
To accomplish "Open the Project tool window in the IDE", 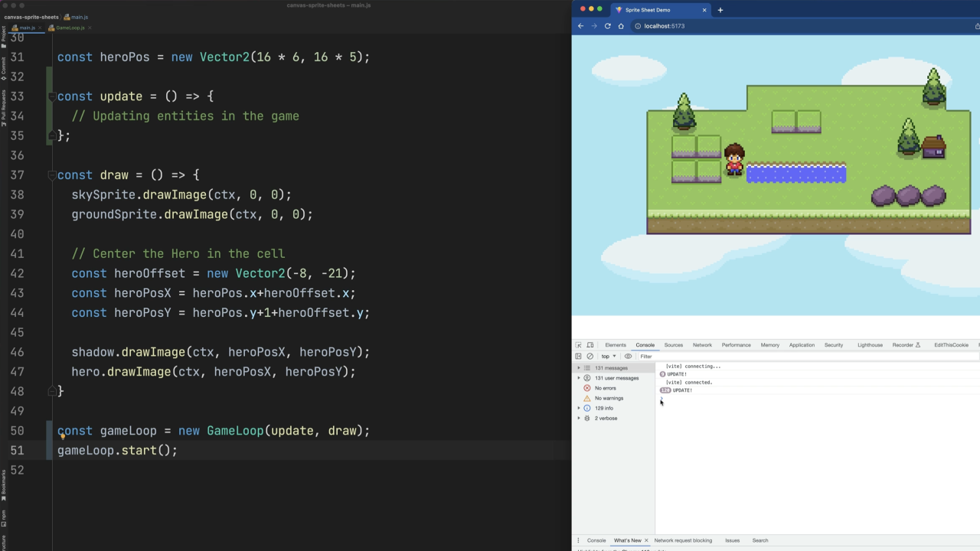I will [3, 36].
